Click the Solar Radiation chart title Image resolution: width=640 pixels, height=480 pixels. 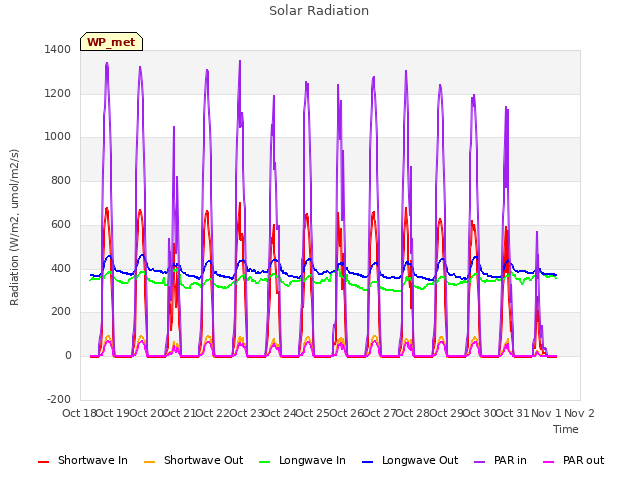(319, 11)
